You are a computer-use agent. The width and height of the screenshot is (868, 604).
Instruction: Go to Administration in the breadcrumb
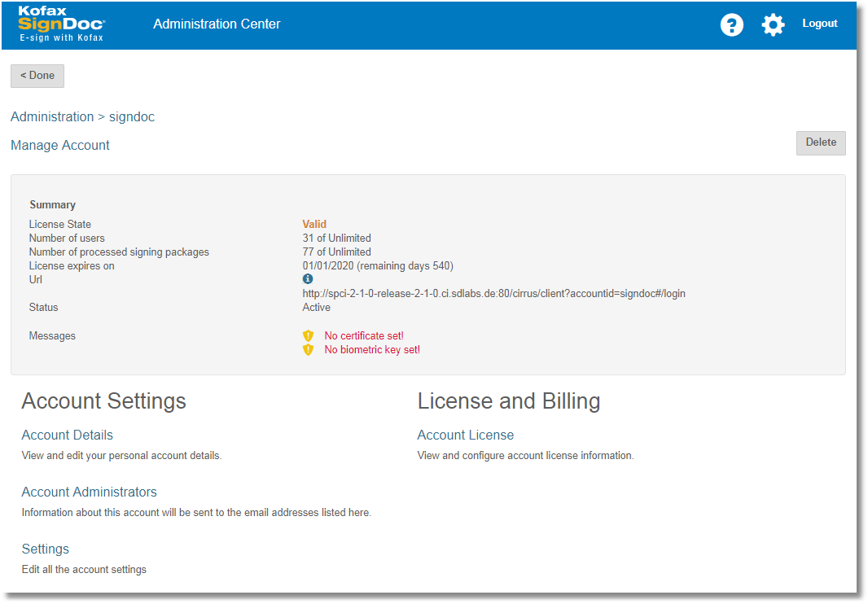[52, 117]
